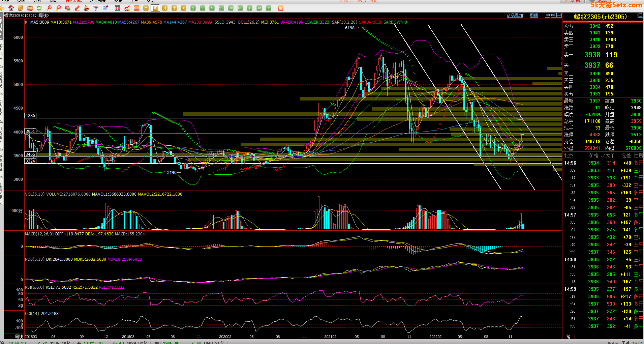Open the 新 news icon
Image resolution: width=644 pixels, height=344 pixels.
[105, 8]
